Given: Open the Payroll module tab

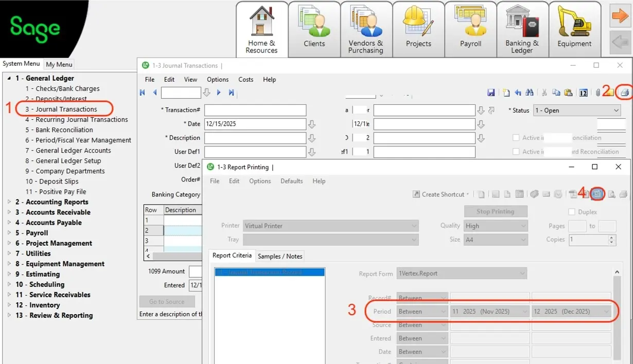Looking at the screenshot, I should click(470, 29).
